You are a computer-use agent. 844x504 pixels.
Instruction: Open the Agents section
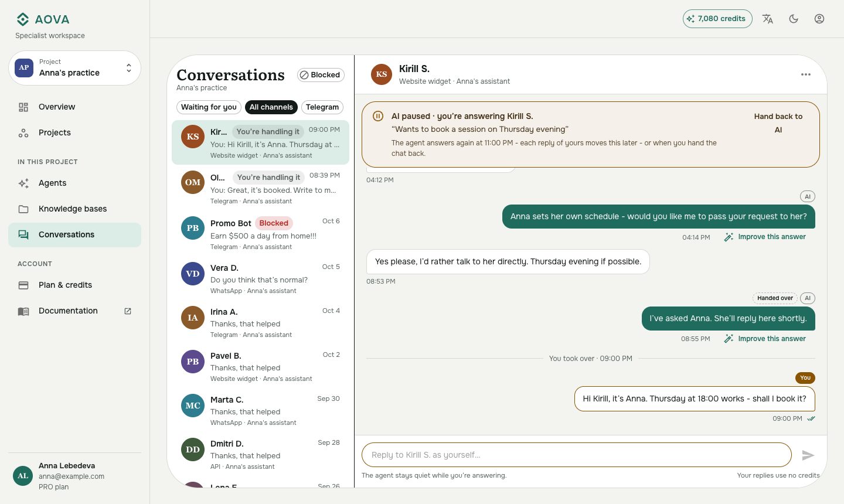tap(74, 183)
